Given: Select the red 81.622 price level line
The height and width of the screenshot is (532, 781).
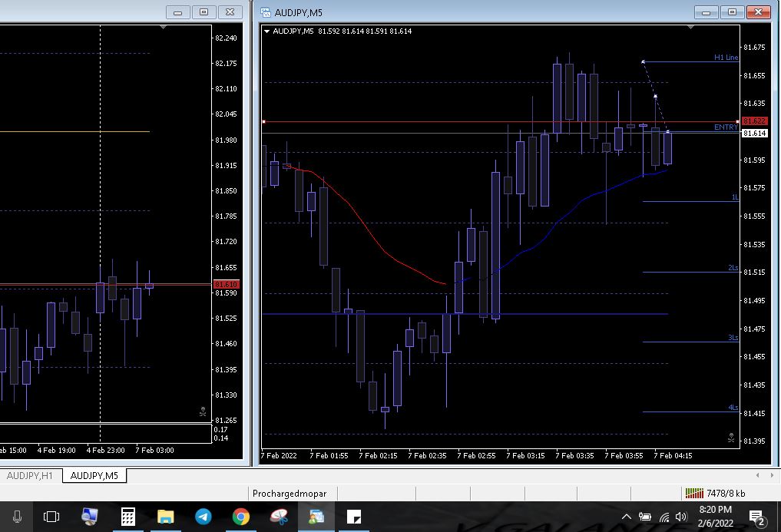Looking at the screenshot, I should coord(499,121).
